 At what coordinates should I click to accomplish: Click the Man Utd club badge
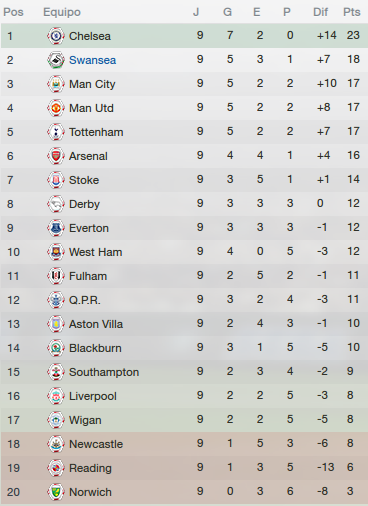[x=56, y=108]
